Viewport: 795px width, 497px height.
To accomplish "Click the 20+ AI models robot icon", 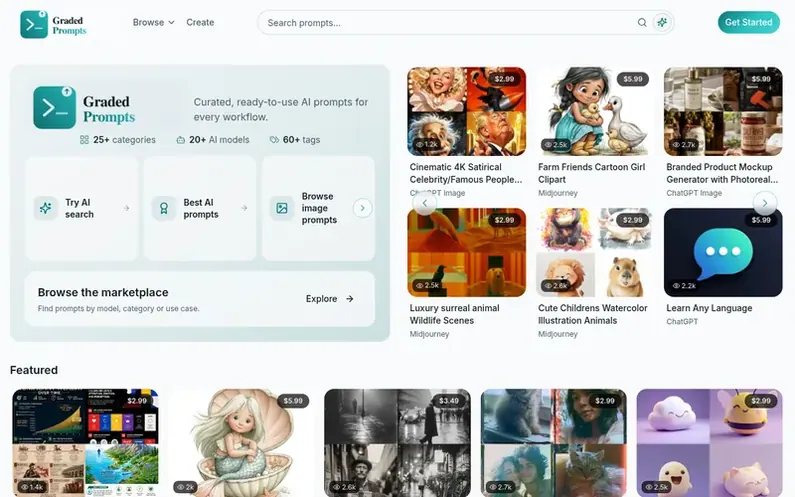I will tap(180, 140).
